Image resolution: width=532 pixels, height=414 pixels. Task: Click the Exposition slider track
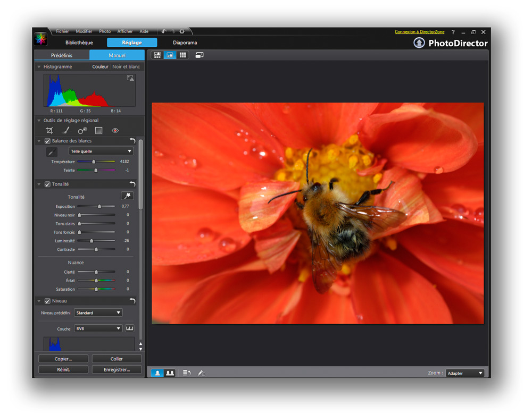[96, 206]
